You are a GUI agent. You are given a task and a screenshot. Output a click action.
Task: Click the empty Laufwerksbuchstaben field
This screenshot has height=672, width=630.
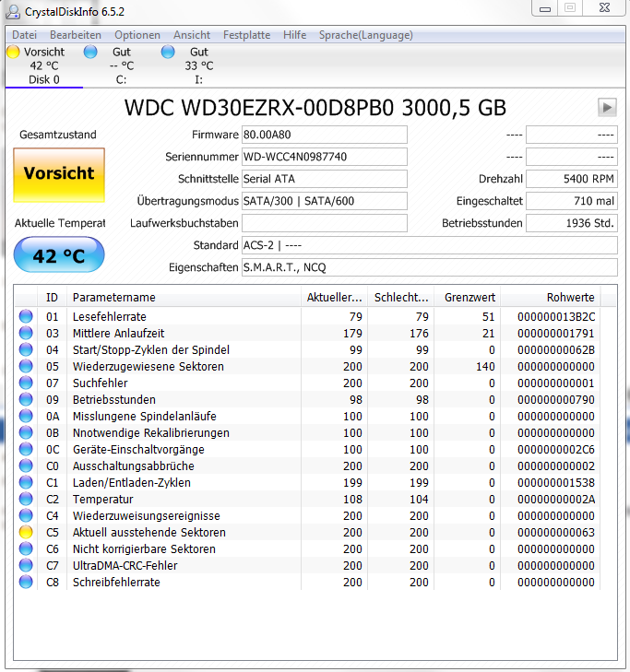click(x=324, y=223)
